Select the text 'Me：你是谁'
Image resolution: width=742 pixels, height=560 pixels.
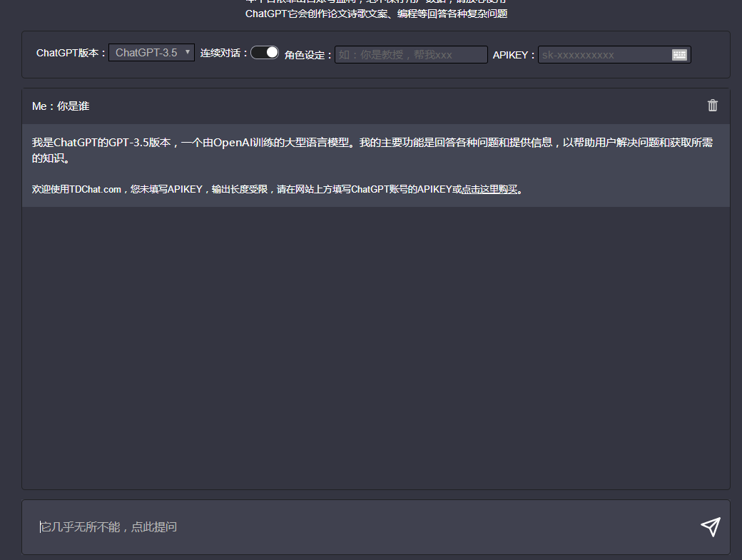61,106
